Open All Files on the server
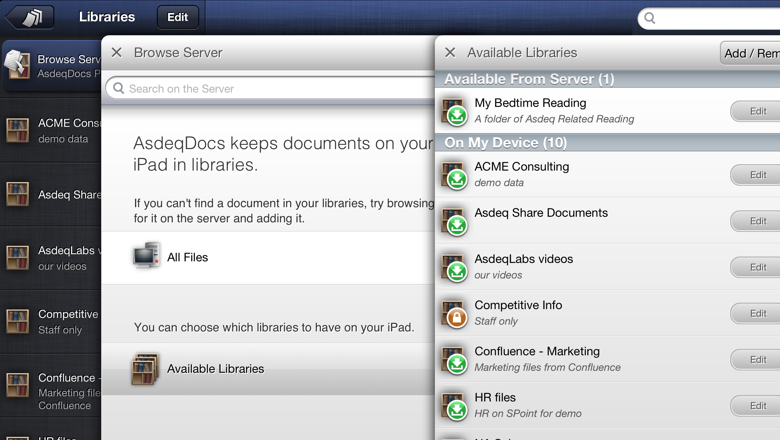Viewport: 780px width, 440px height. 188,257
